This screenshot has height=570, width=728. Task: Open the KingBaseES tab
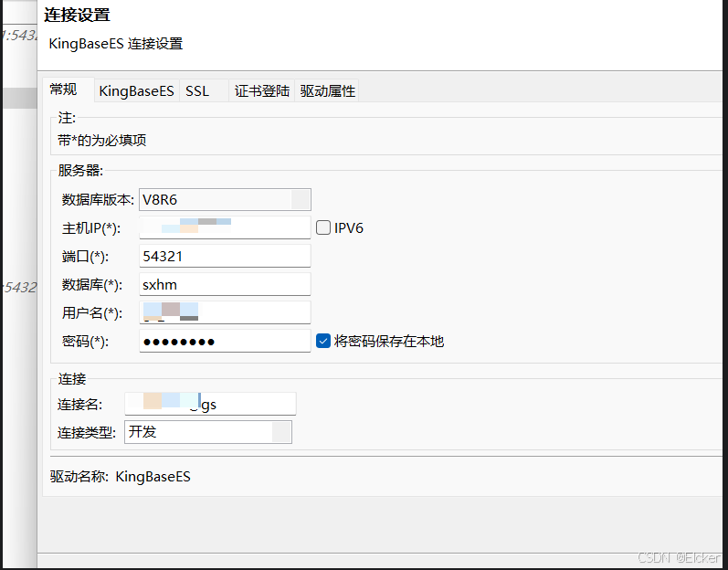[x=136, y=90]
